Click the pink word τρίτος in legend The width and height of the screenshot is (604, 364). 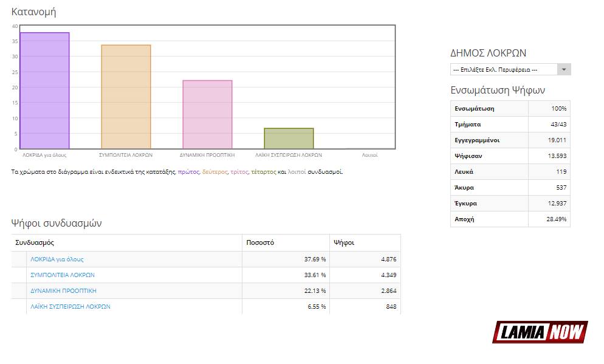(x=239, y=172)
